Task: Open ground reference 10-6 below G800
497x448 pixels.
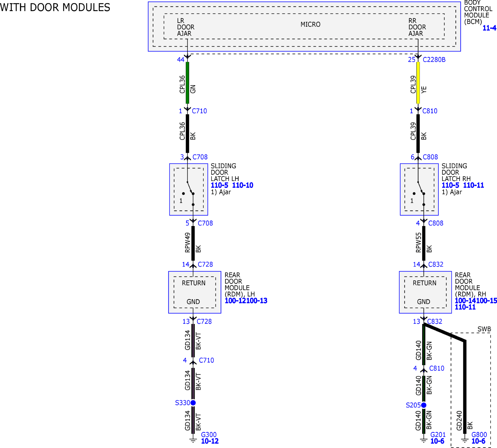Action: 478,441
